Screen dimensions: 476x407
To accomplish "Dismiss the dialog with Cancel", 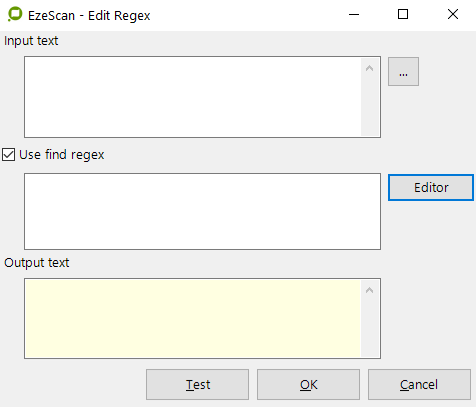I will (419, 384).
